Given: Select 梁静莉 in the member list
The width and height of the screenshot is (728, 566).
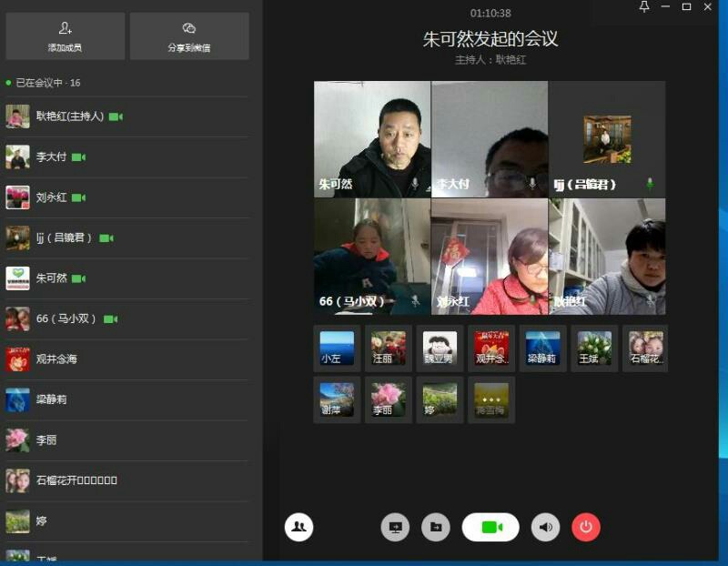Looking at the screenshot, I should 51,399.
